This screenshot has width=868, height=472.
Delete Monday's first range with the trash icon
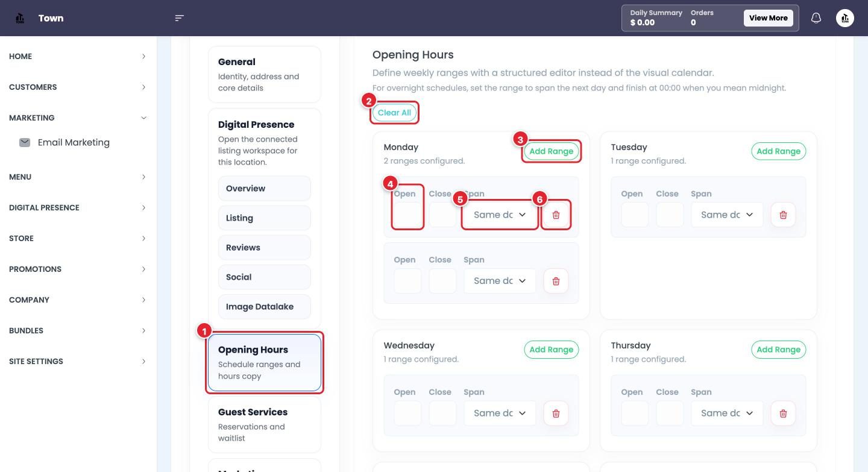pyautogui.click(x=556, y=215)
